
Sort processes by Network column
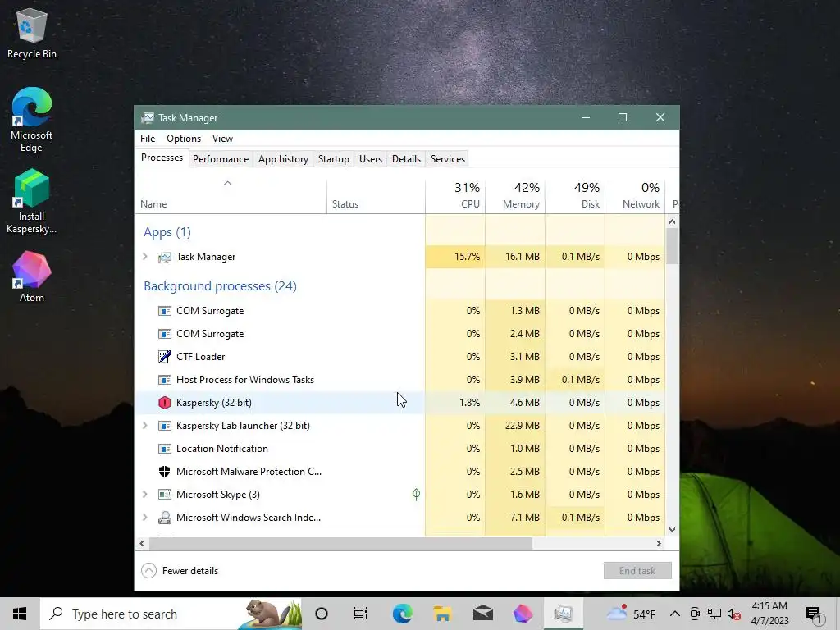[636, 197]
